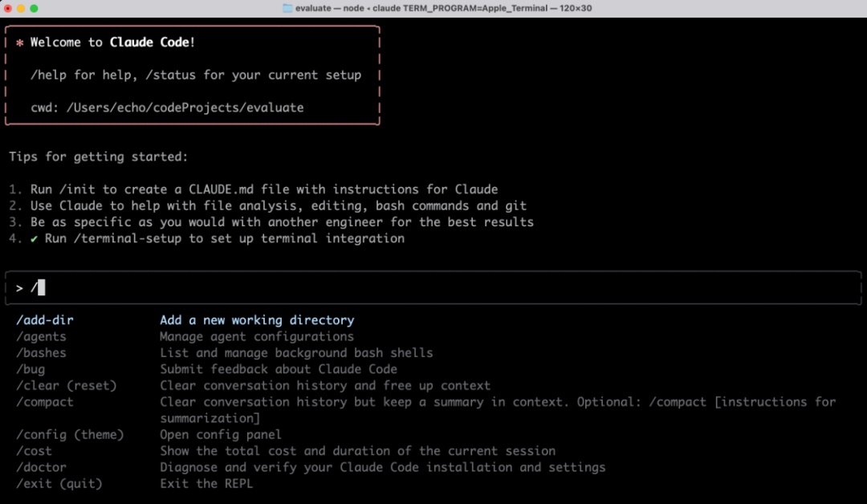
Task: Select the /add-dir command
Action: 45,320
